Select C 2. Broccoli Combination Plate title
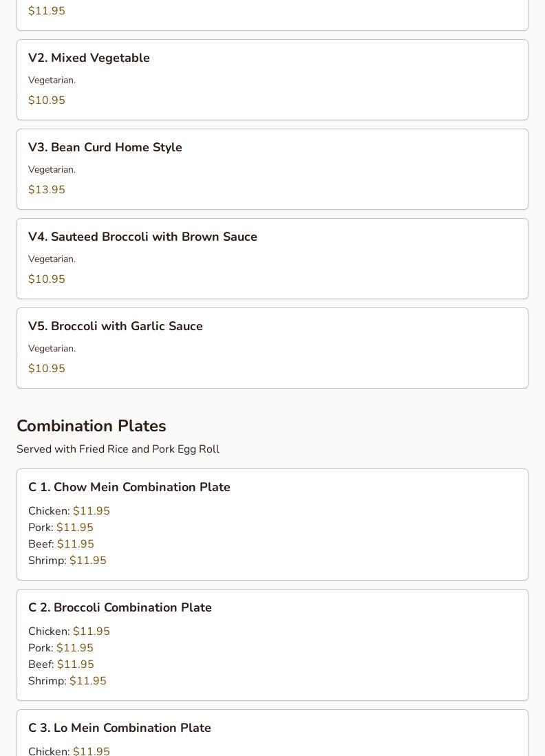The height and width of the screenshot is (756, 545). click(120, 607)
